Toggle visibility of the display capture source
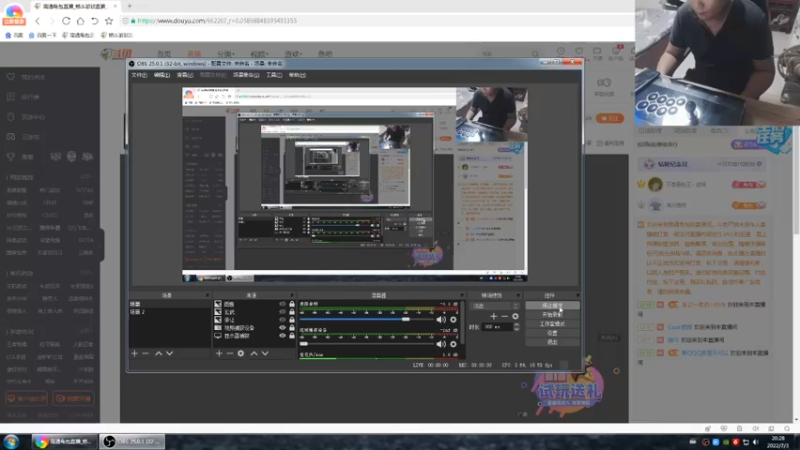800x450 pixels. [282, 336]
